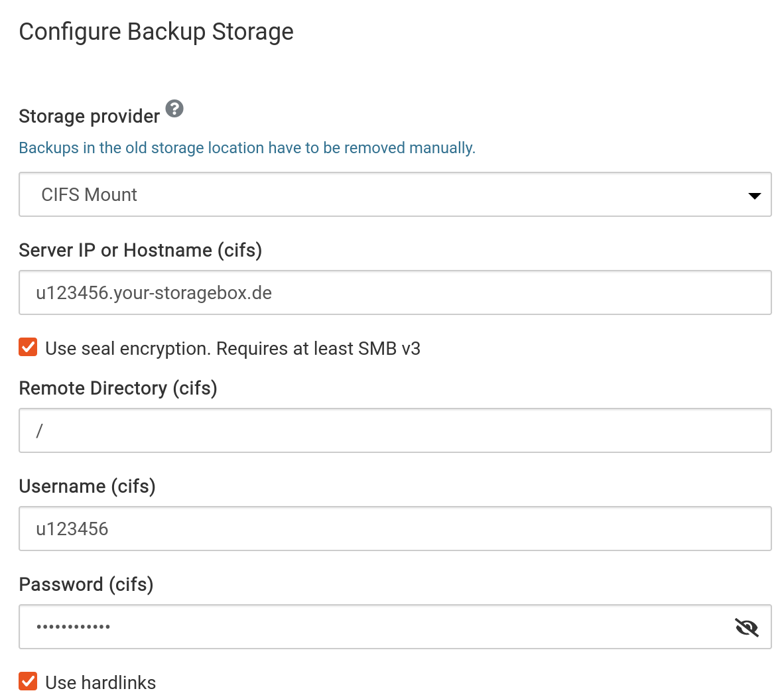
Task: Click the 'Storage provider' label
Action: coord(89,117)
